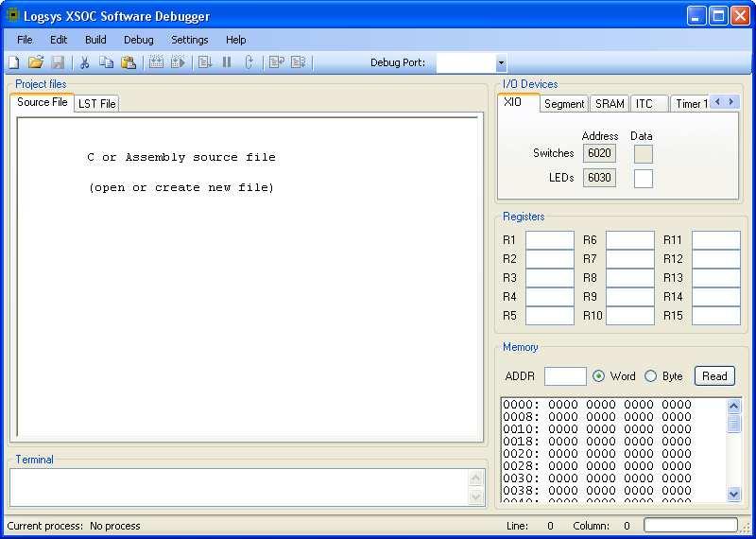
Task: Click the application icon in title bar
Action: coord(13,15)
